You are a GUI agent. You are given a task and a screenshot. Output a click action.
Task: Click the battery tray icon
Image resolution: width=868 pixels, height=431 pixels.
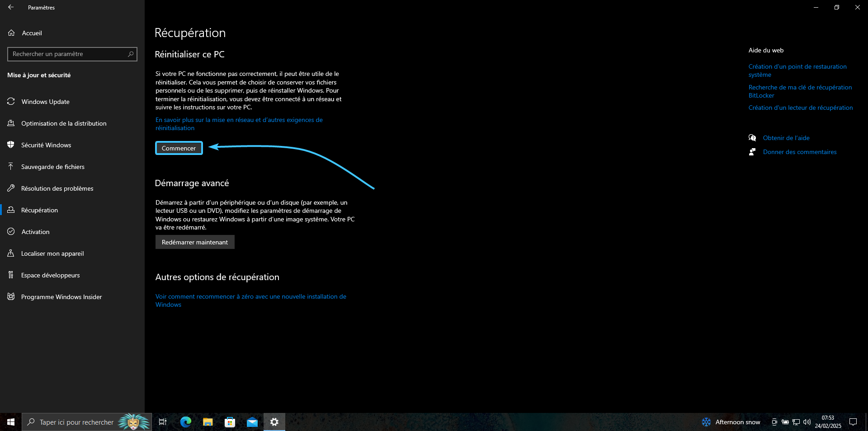tap(785, 422)
